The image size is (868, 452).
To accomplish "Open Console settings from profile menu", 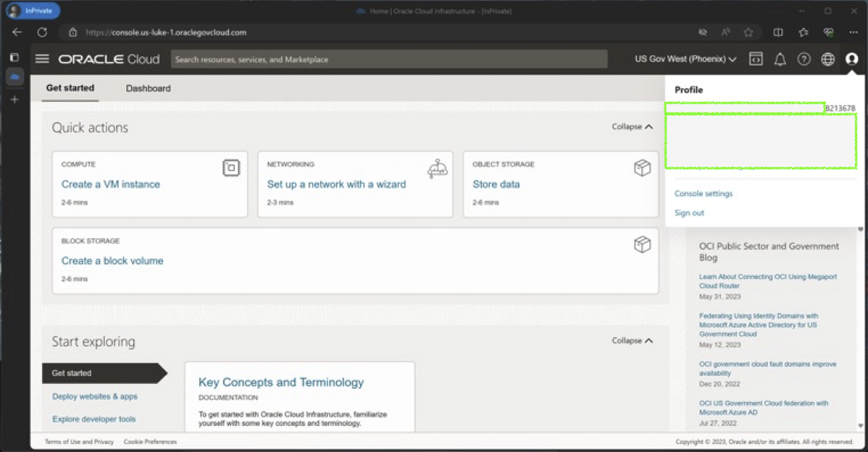I will click(703, 194).
